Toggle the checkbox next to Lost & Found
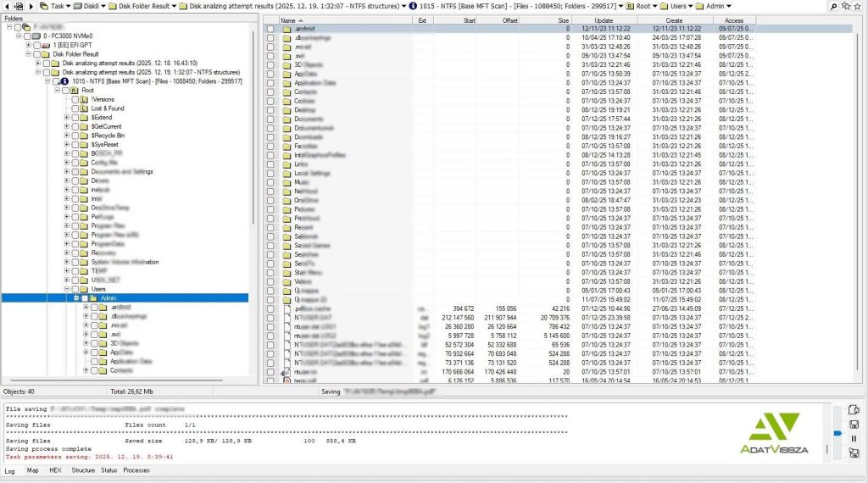The width and height of the screenshot is (868, 483). (x=75, y=108)
